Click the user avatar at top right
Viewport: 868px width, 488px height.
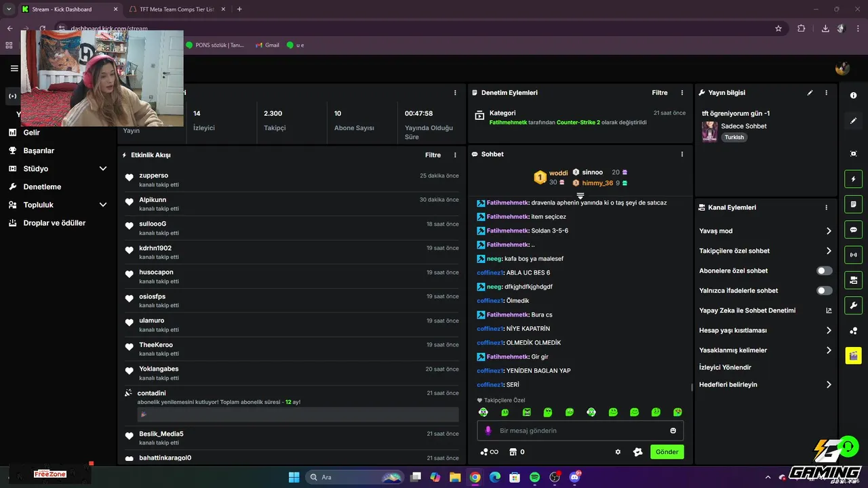[842, 68]
